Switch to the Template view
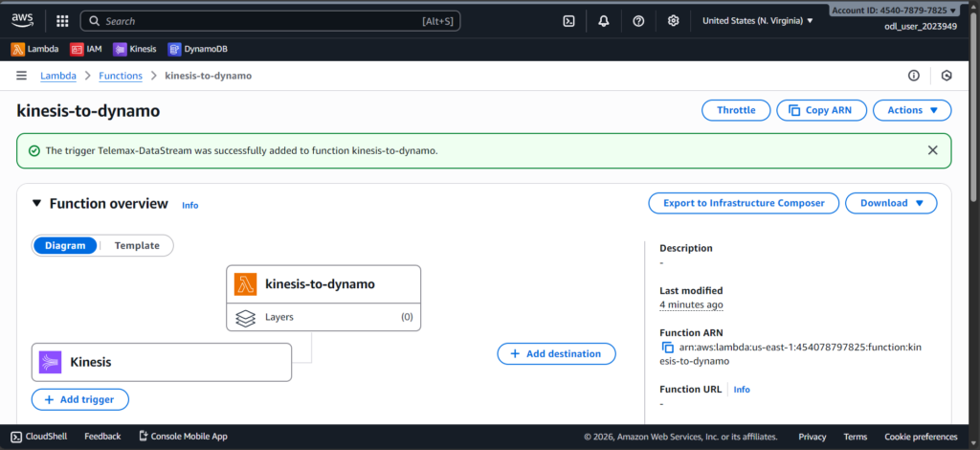Screen dimensions: 980x450 tap(137, 246)
